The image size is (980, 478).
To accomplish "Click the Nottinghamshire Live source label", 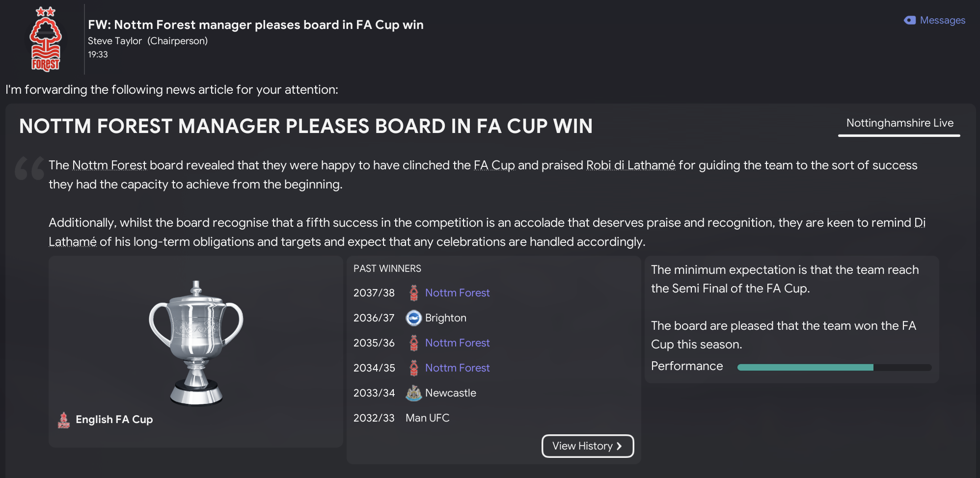I will (x=899, y=123).
